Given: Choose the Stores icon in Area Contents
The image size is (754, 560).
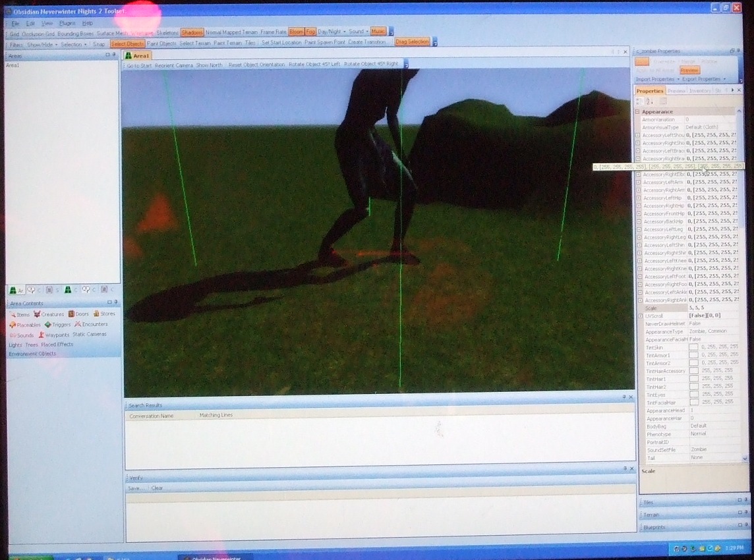Looking at the screenshot, I should tap(96, 314).
